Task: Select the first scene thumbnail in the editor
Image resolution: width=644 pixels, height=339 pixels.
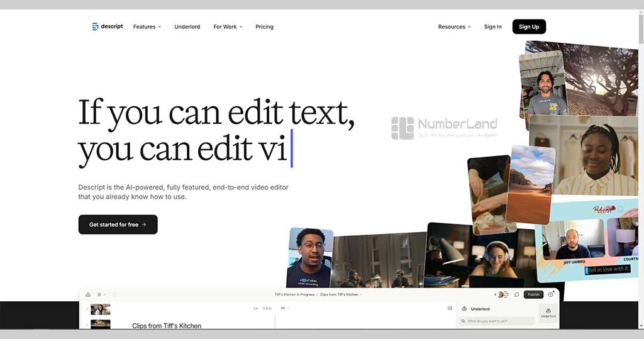Action: pos(101,309)
